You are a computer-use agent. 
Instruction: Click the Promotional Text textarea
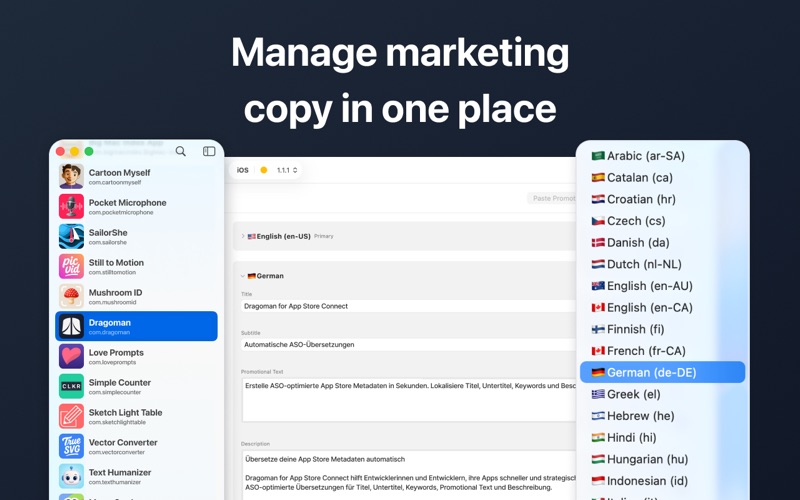pyautogui.click(x=409, y=400)
